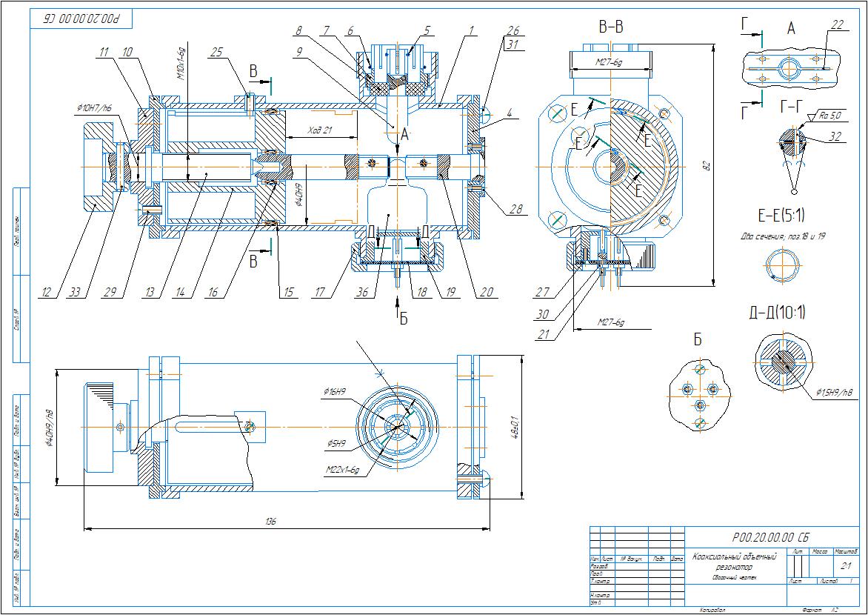Select position callout number 30

(x=542, y=314)
